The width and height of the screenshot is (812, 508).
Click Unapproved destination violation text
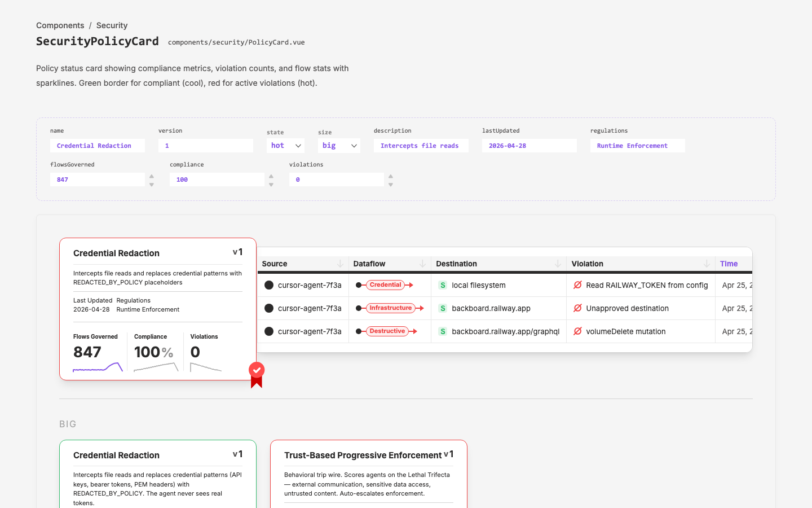628,308
